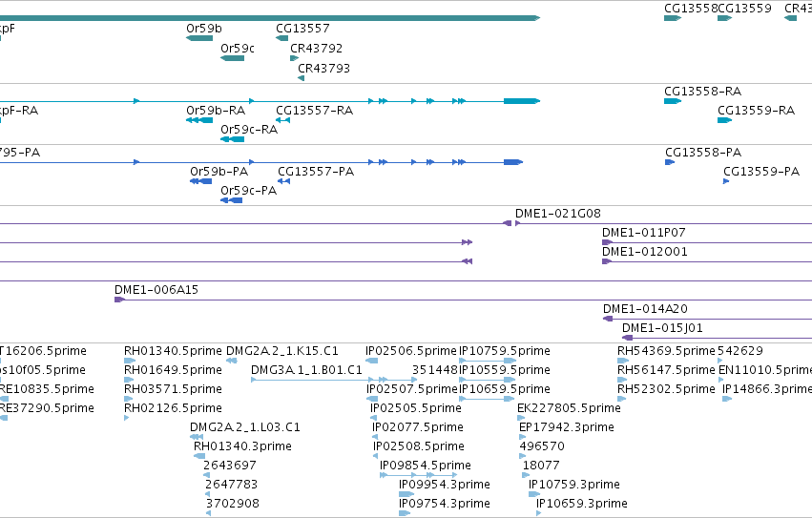Select the RH52302.5prime EST
Screen dimensions: 812x518
coord(622,399)
